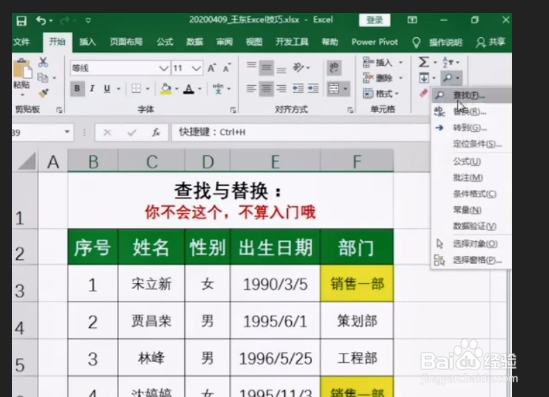Toggle center horizontal align

click(266, 89)
